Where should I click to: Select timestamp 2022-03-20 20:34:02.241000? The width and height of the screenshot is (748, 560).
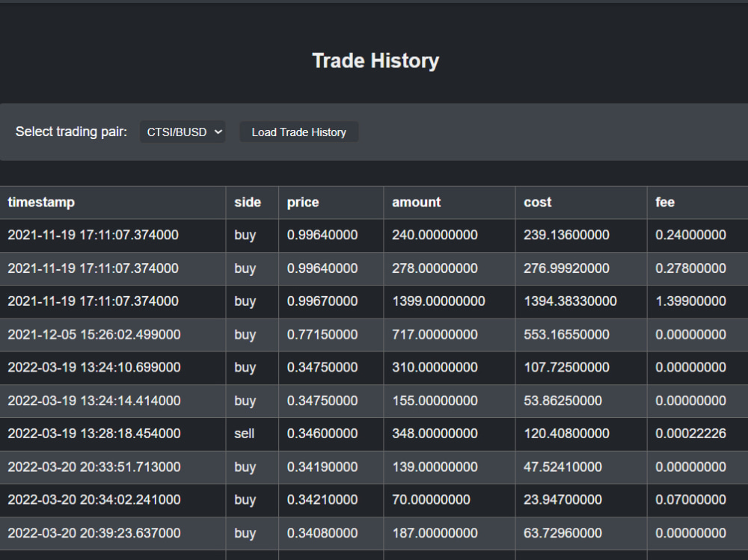(x=94, y=500)
